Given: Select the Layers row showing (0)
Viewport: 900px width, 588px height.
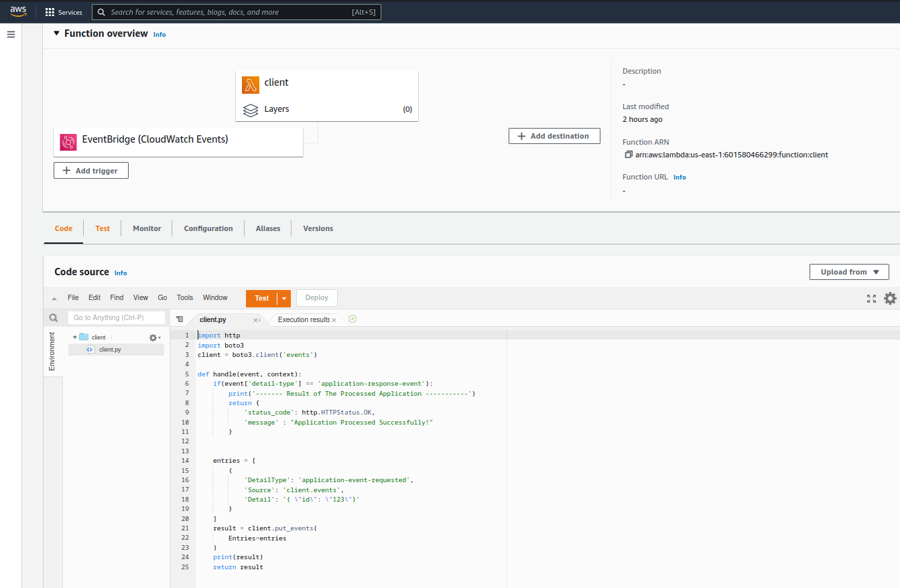Looking at the screenshot, I should 327,109.
